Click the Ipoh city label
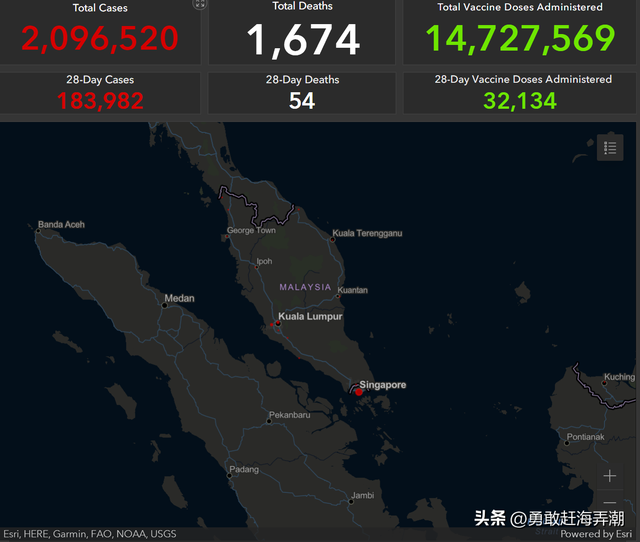 [x=264, y=261]
